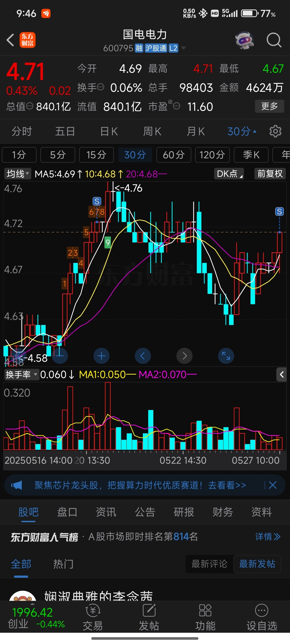Tap the blue S signal marker at right

[x=279, y=211]
